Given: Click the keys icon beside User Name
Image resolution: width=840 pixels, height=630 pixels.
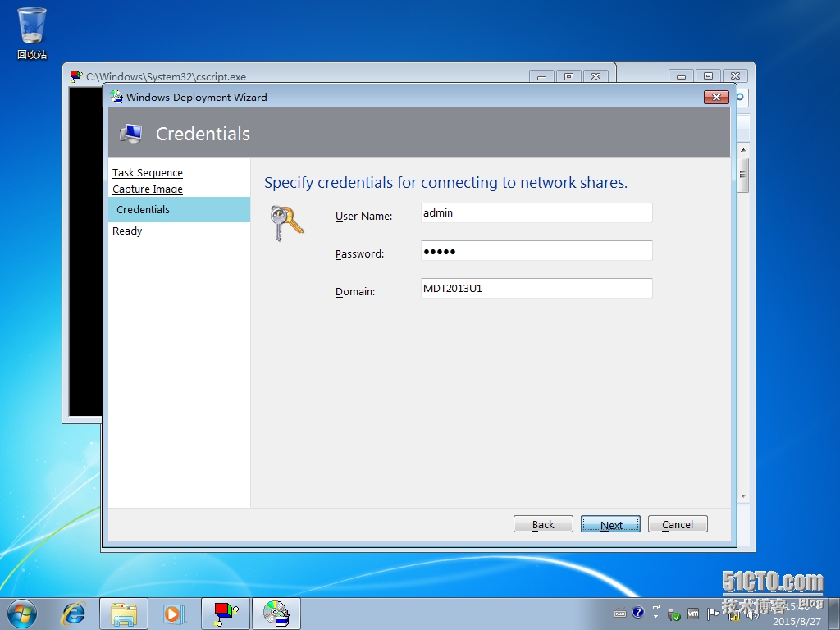Looking at the screenshot, I should click(286, 223).
